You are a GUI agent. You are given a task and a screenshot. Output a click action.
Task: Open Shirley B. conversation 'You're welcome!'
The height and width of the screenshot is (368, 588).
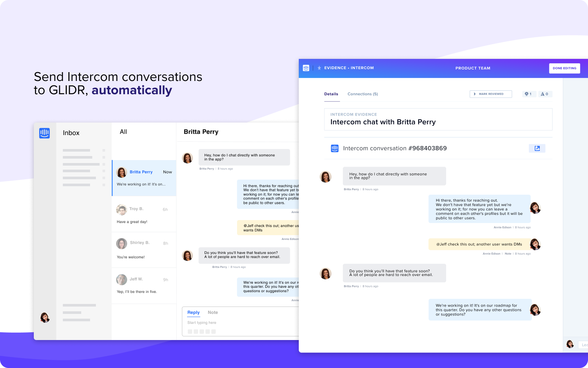point(144,250)
